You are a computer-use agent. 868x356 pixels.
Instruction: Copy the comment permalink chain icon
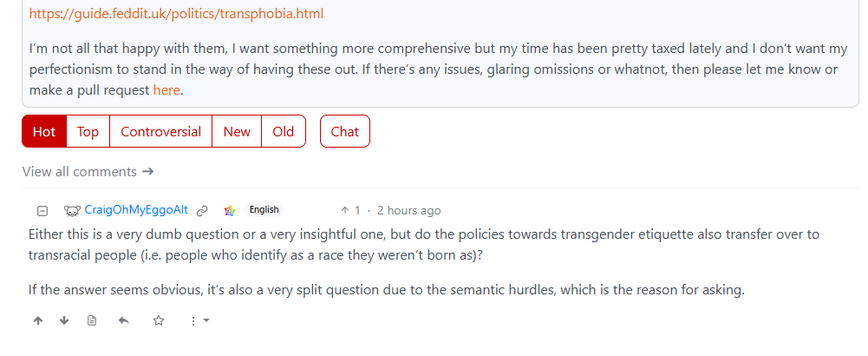(203, 211)
